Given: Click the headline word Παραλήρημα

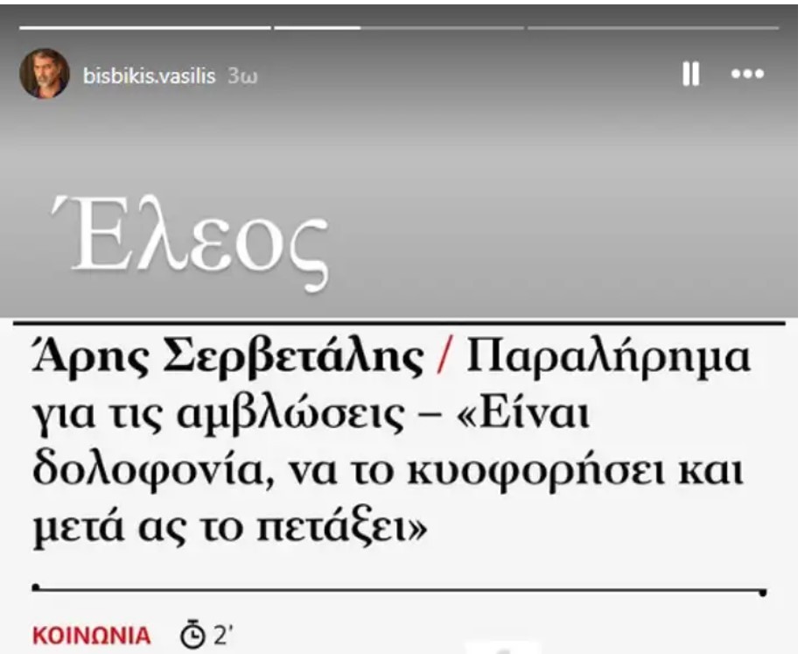Looking at the screenshot, I should pyautogui.click(x=609, y=359).
